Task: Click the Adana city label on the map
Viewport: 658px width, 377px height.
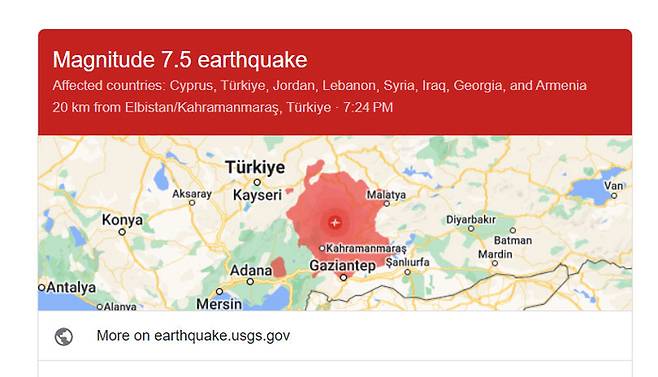Action: point(251,270)
